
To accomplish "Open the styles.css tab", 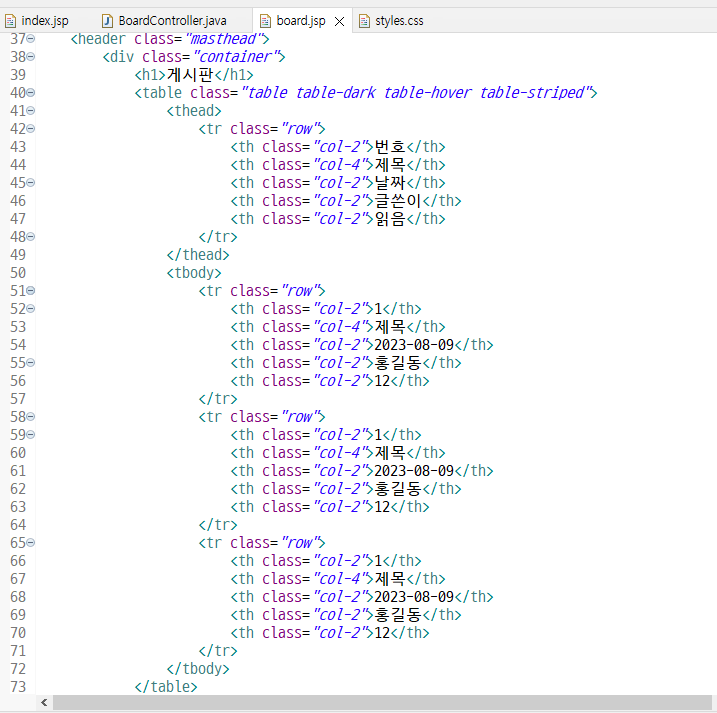I will [399, 21].
